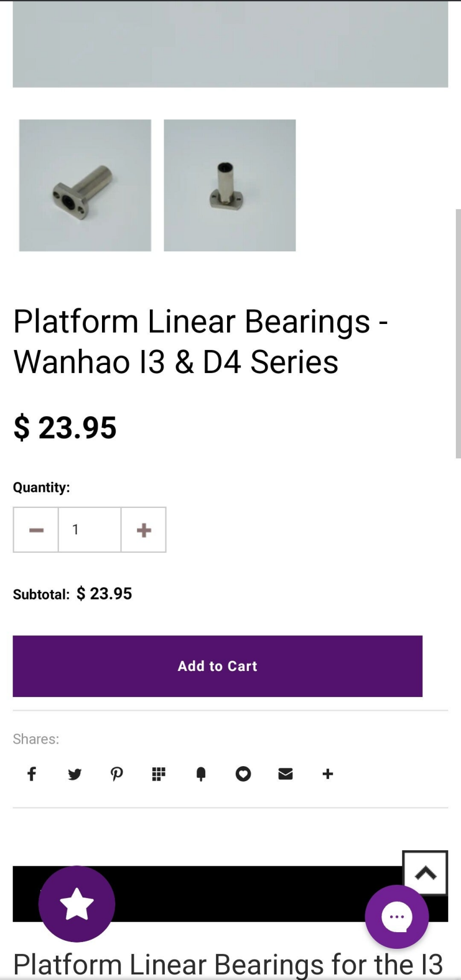Click the page scrollbar on right edge
Screen dimensions: 461x980
pos(458,333)
